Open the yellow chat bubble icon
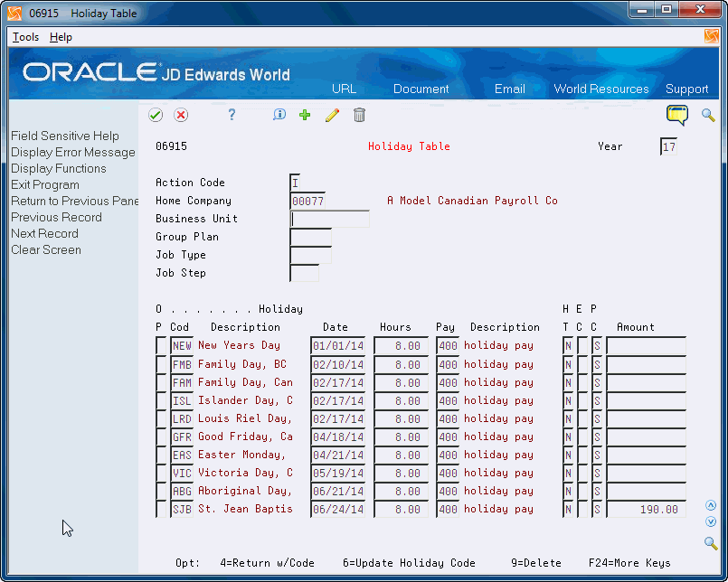728x582 pixels. pyautogui.click(x=677, y=115)
